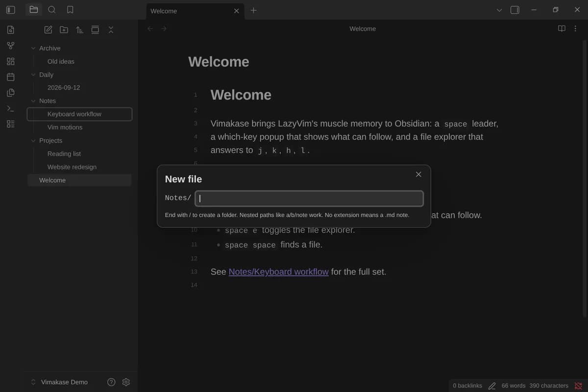Click the bottom ribbon list icon

[x=11, y=124]
